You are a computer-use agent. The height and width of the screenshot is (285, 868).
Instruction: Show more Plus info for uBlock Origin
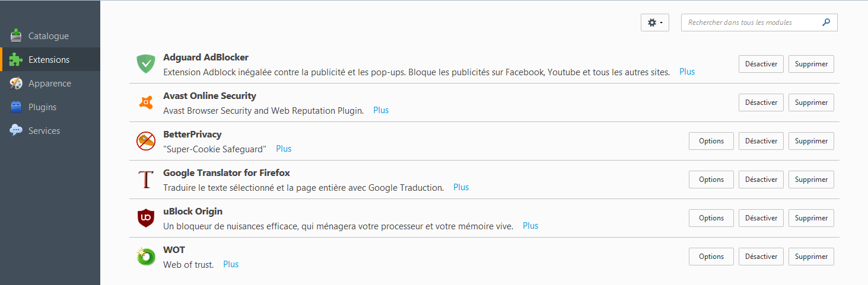click(530, 226)
